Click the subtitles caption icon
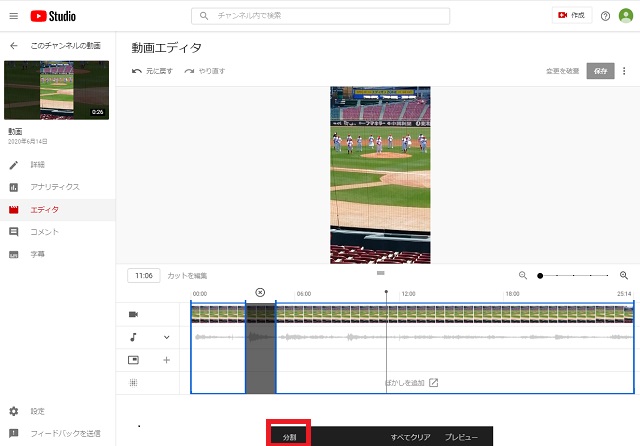This screenshot has width=640, height=446. coord(13,255)
